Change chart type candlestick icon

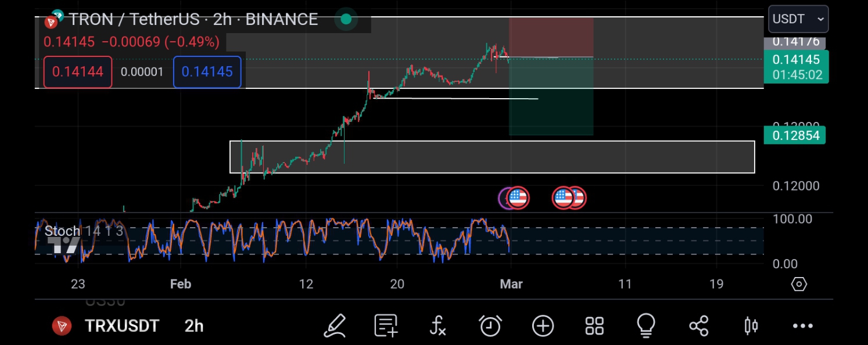[751, 326]
